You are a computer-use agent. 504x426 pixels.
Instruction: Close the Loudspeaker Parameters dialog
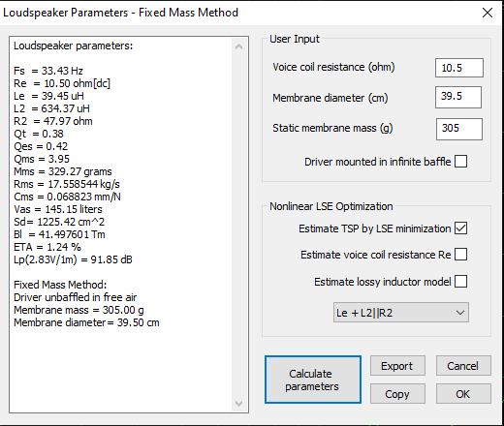point(488,13)
